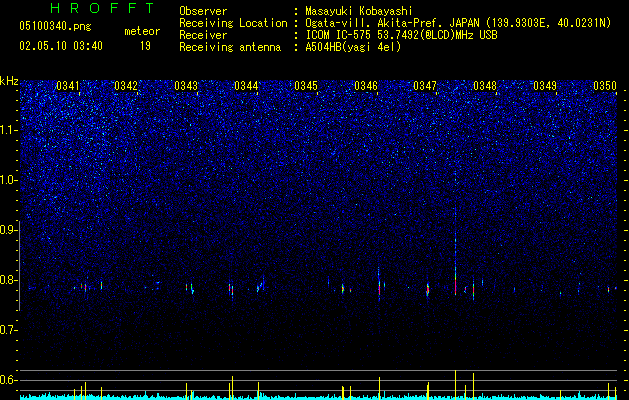The height and width of the screenshot is (400, 629).
Task: Click the 0346 time marker
Action: point(366,86)
